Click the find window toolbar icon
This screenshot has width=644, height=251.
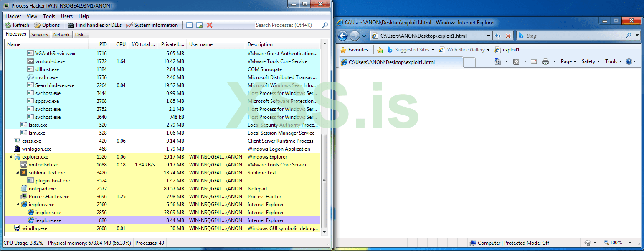pos(190,25)
